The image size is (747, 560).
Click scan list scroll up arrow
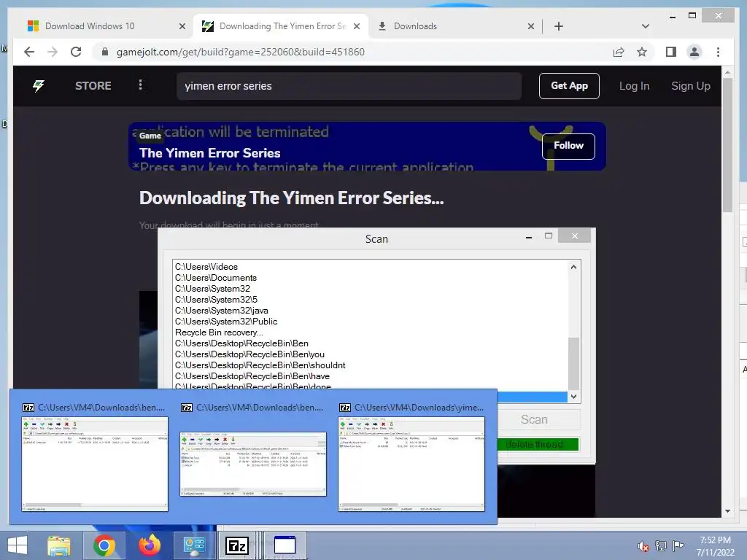tap(573, 267)
